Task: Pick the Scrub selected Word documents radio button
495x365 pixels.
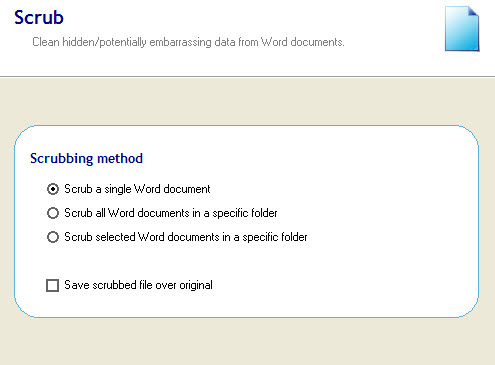Action: click(x=53, y=237)
